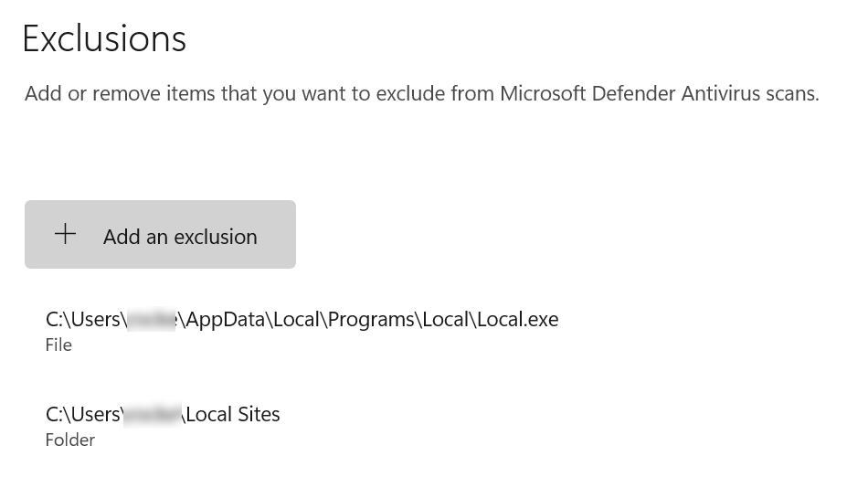Click the blurred username in the Local Sites path

coord(152,415)
